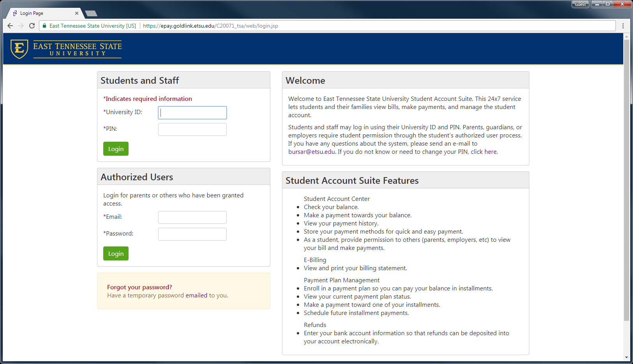Open the Chrome three-dot menu

[x=623, y=26]
